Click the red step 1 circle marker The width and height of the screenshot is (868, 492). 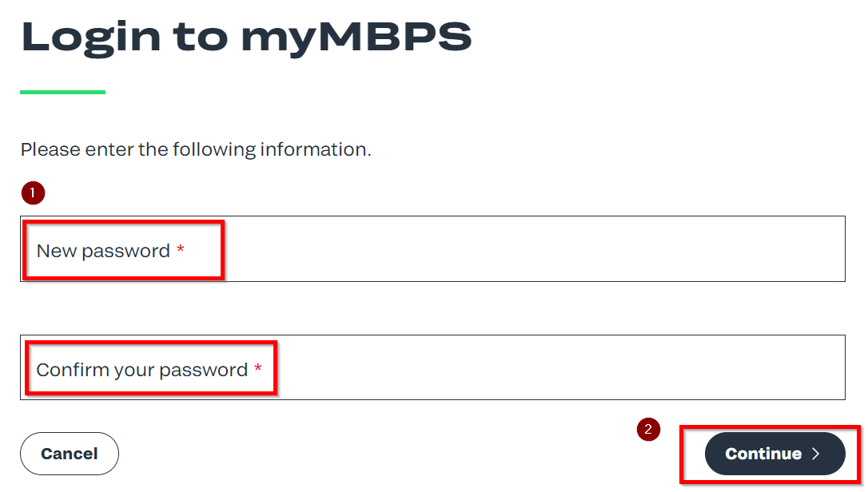(x=33, y=192)
